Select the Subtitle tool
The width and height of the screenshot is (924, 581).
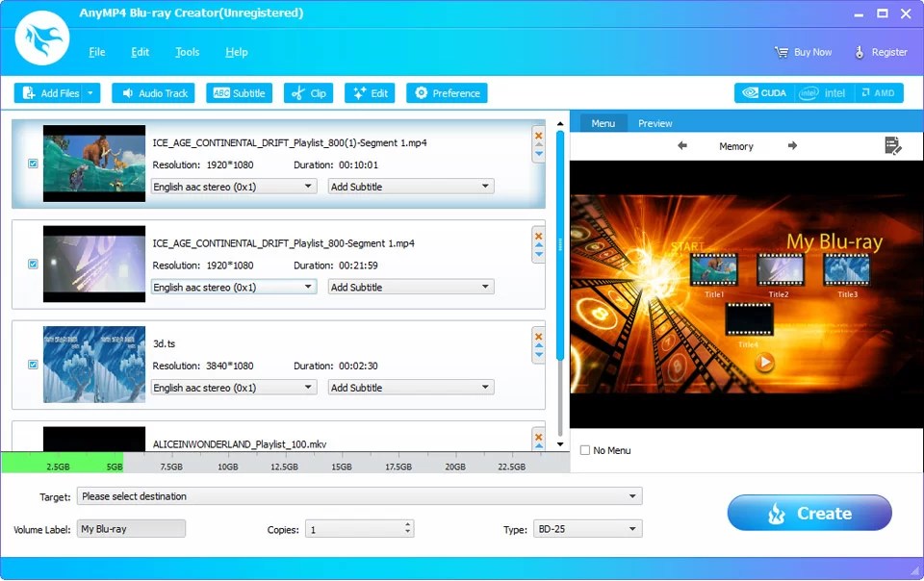(x=239, y=92)
